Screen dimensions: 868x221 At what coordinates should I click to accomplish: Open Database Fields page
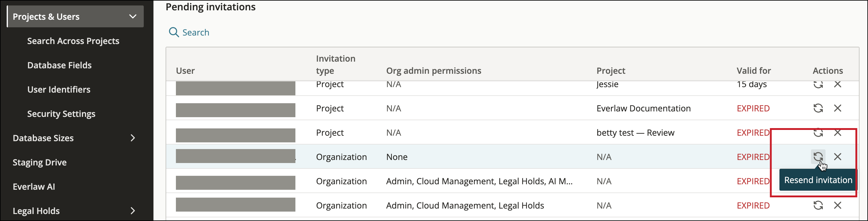pyautogui.click(x=59, y=65)
